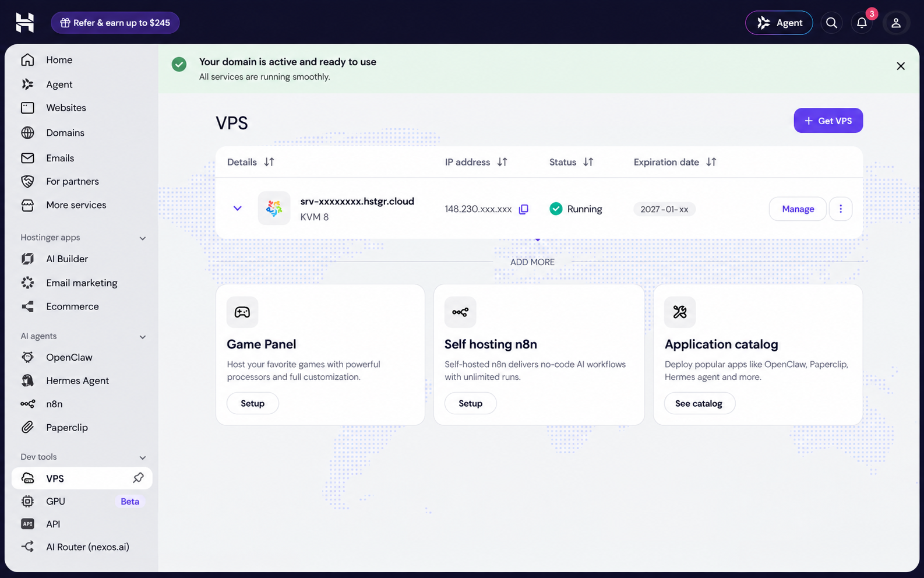Click the API icon in sidebar
Viewport: 924px width, 578px height.
(x=27, y=524)
